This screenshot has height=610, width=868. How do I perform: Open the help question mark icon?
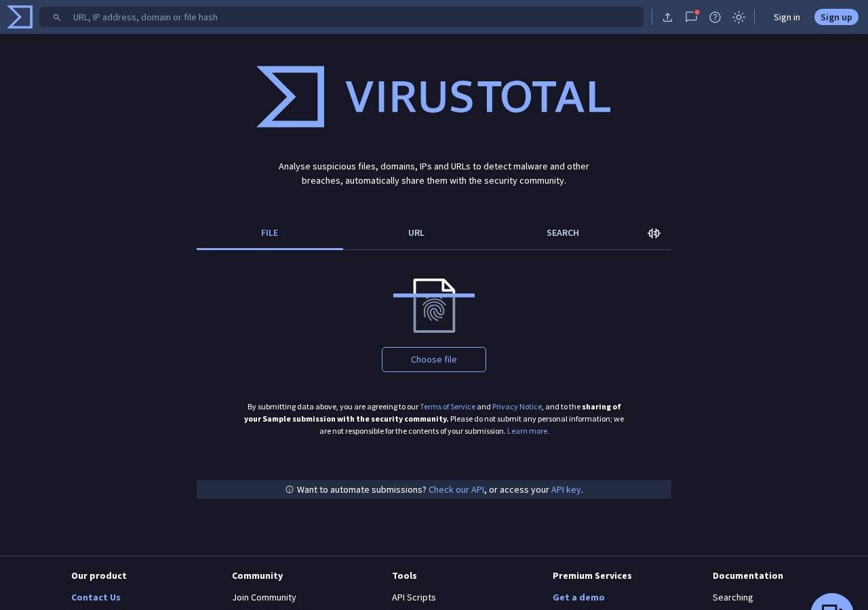[x=715, y=17]
